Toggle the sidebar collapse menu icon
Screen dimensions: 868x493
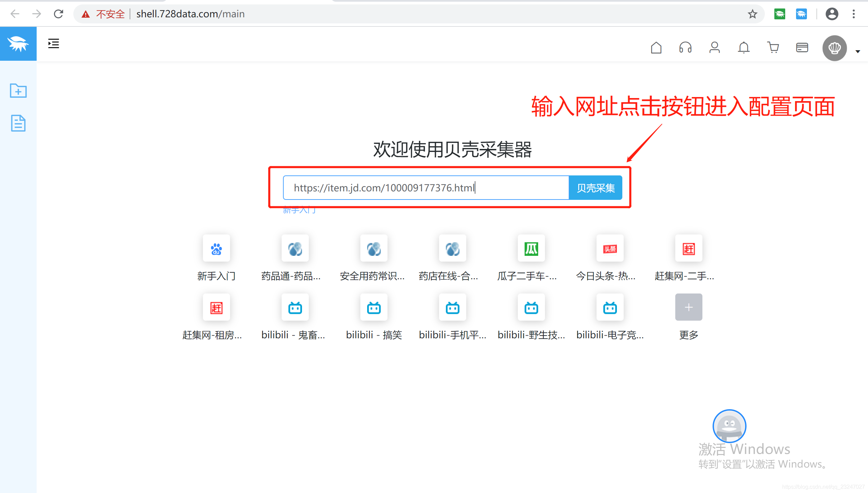click(x=54, y=44)
